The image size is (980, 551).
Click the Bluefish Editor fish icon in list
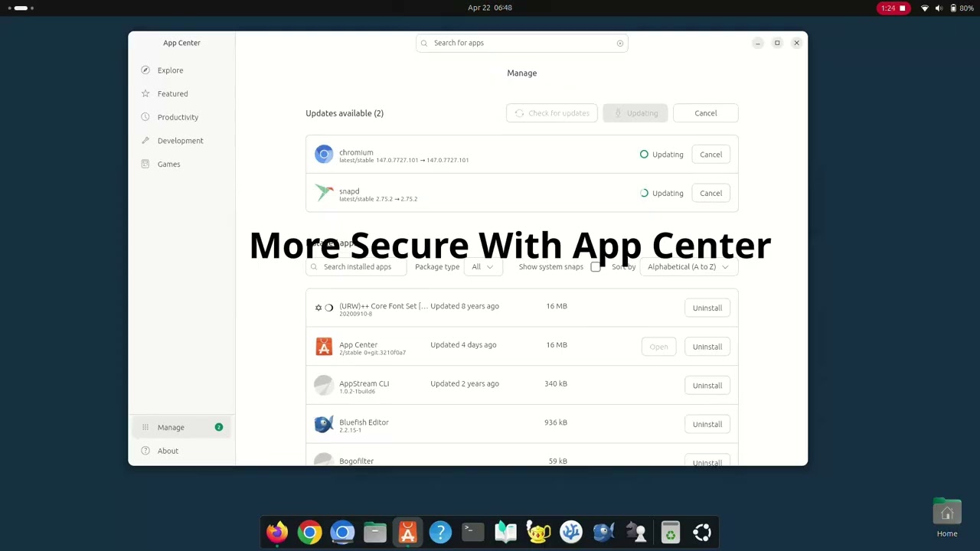(324, 424)
